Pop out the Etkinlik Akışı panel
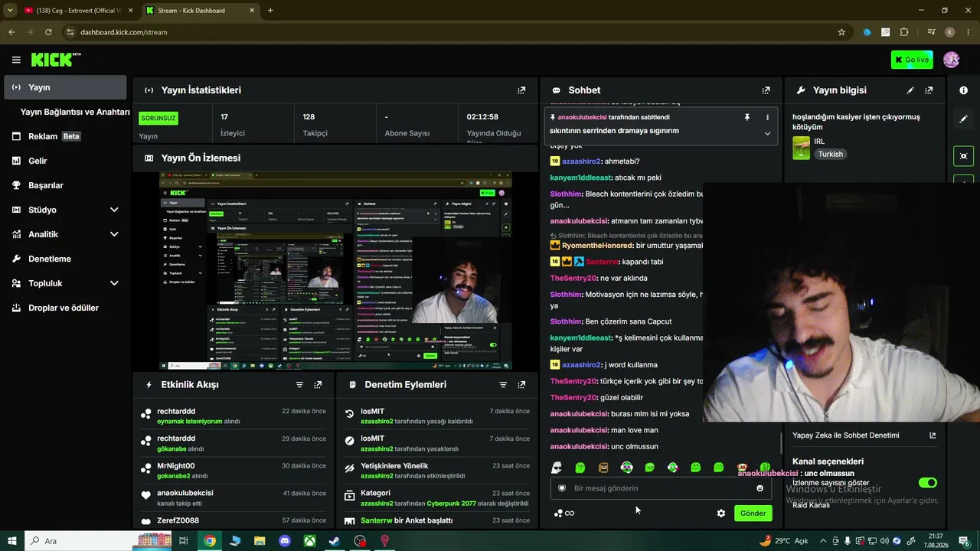Viewport: 980px width, 551px height. click(318, 385)
